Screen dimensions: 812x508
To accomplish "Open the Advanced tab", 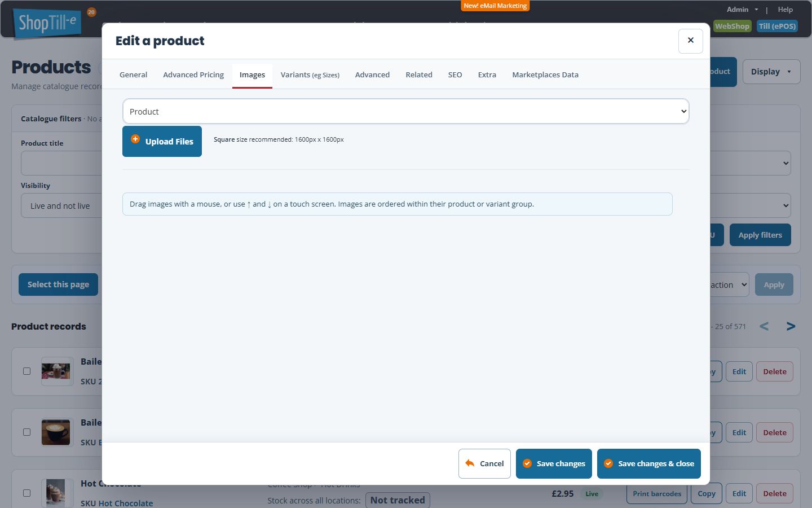I will pyautogui.click(x=372, y=75).
